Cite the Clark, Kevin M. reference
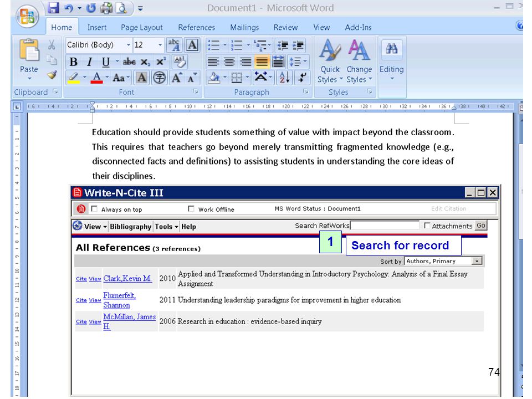This screenshot has height=399, width=532. pos(81,279)
